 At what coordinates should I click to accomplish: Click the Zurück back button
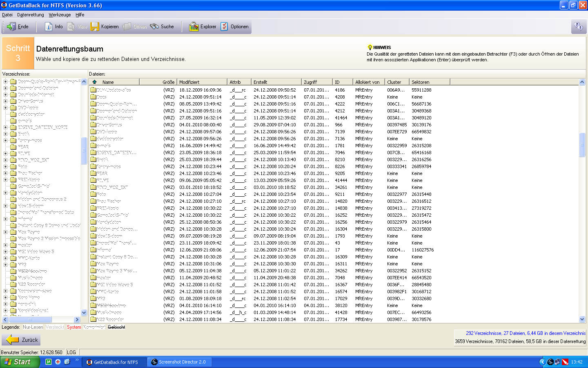(21, 340)
